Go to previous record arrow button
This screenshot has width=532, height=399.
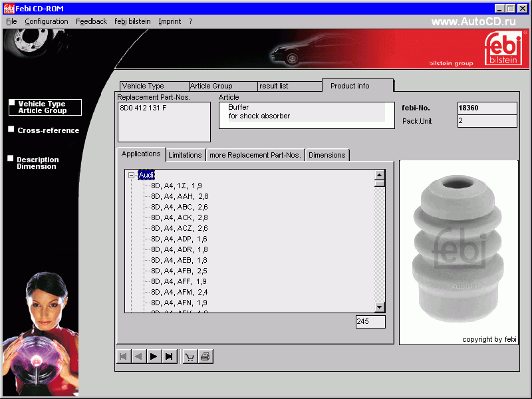(138, 356)
